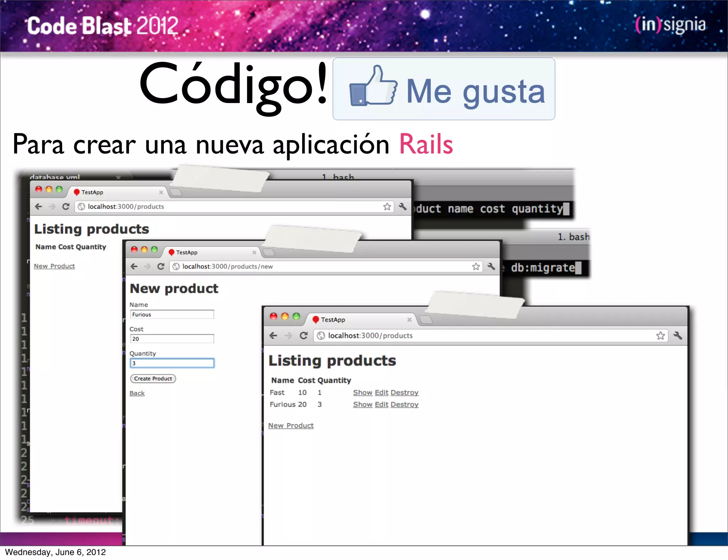This screenshot has width=728, height=560.
Task: Click the Me gusta thumbs-up icon
Action: pos(373,86)
